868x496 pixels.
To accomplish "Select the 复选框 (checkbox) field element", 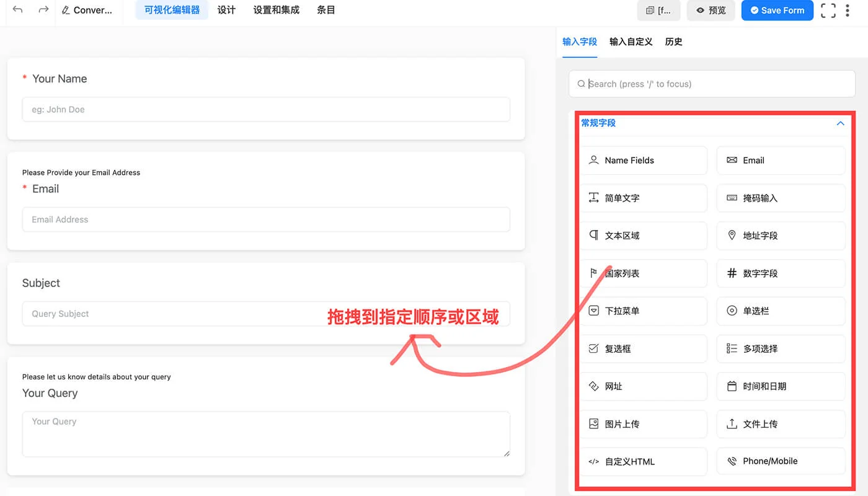I will [x=644, y=348].
